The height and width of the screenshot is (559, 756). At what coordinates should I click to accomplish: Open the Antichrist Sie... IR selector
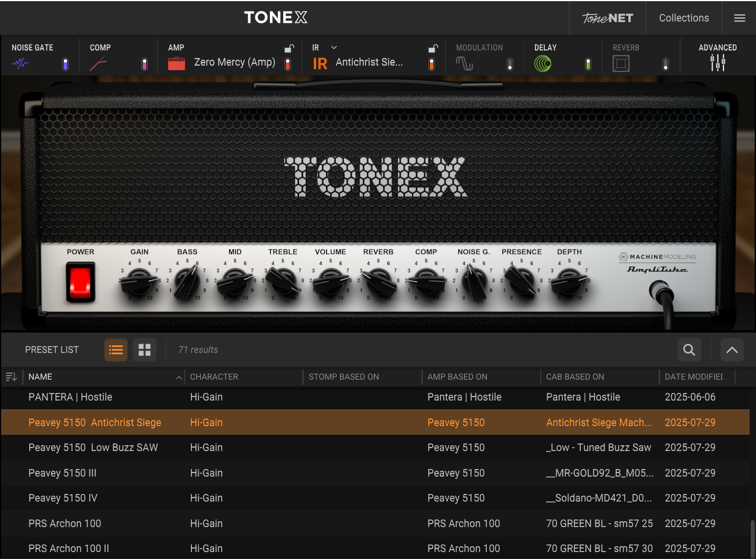(369, 62)
